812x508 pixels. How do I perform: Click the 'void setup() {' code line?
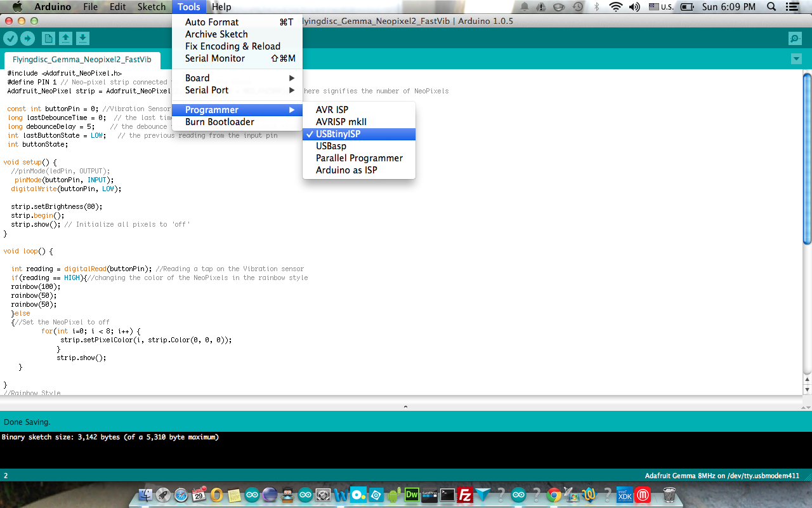[30, 162]
